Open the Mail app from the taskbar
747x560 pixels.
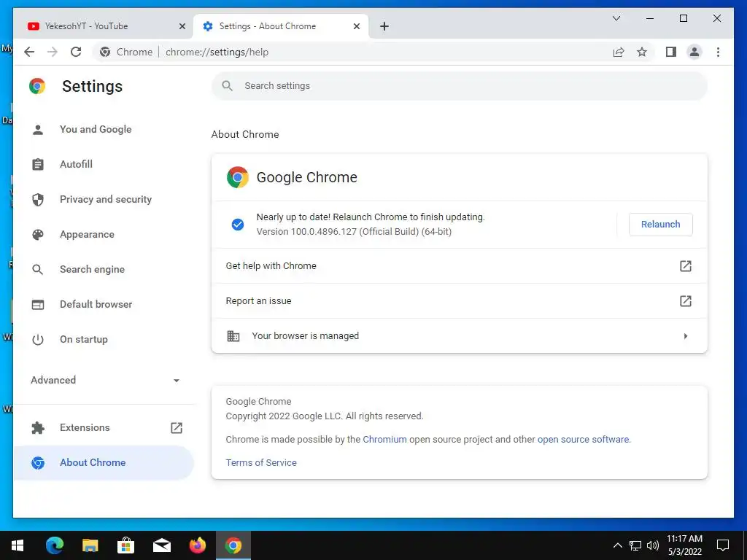[161, 545]
